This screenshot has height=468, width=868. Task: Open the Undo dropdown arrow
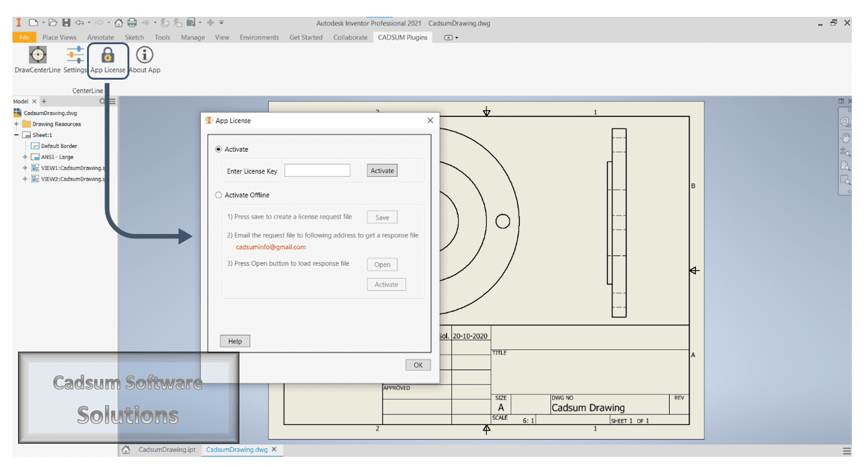88,23
